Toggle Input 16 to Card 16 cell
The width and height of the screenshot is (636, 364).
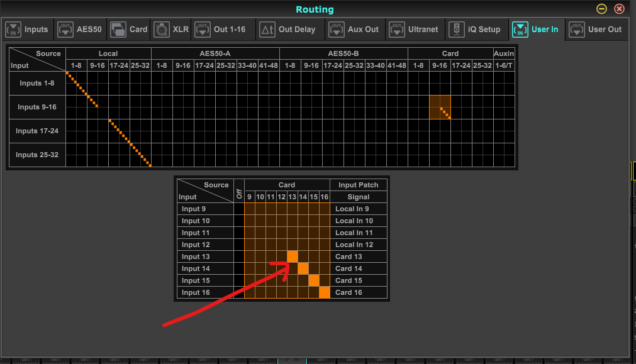tap(325, 292)
